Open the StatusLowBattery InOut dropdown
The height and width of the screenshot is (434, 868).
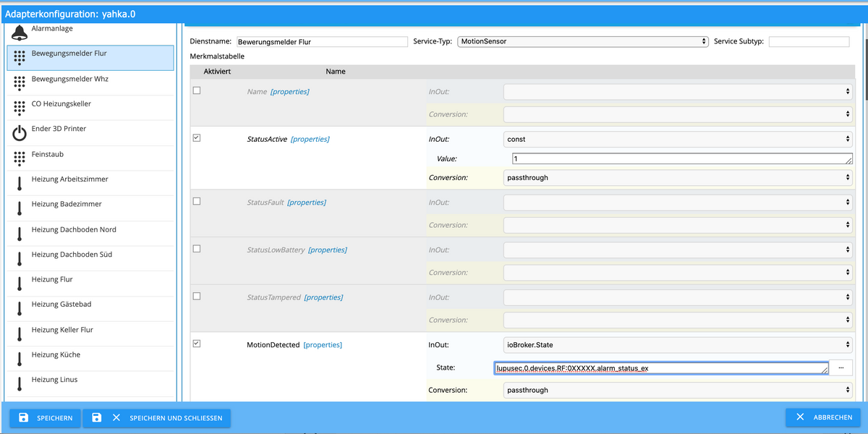pos(678,250)
